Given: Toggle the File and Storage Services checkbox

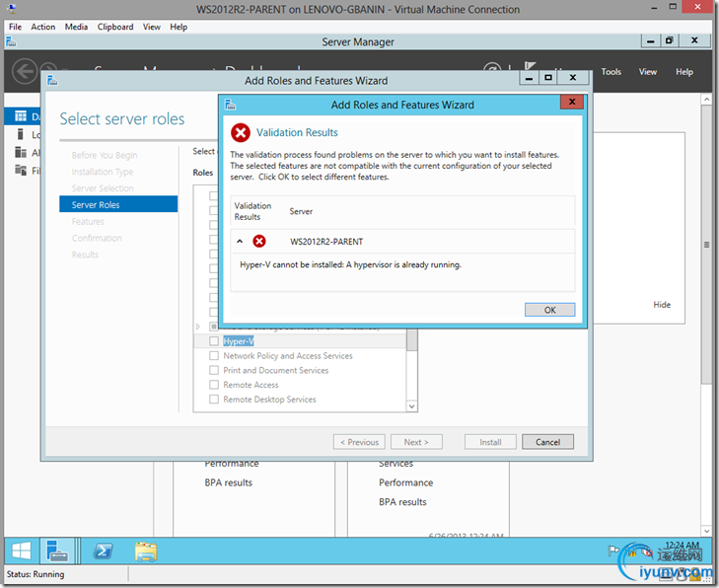Looking at the screenshot, I should tap(214, 327).
